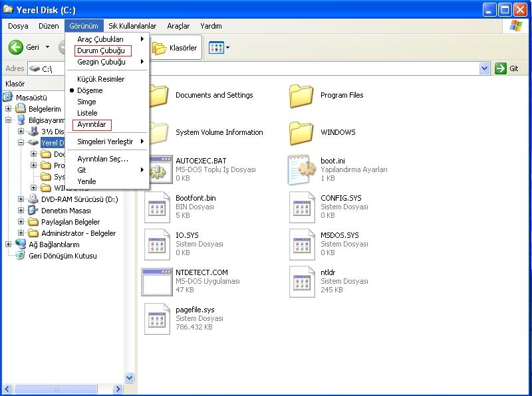Open the Klasörler folders pane button
The image size is (532, 396).
175,48
